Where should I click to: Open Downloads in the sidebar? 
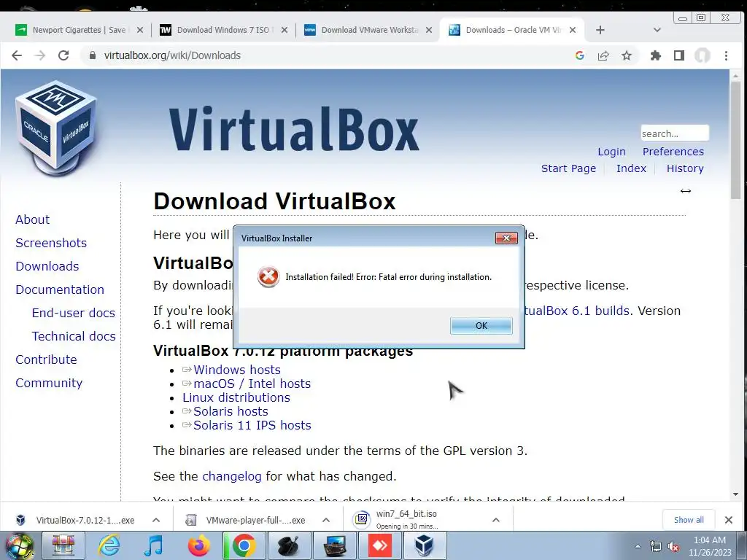[x=47, y=266]
